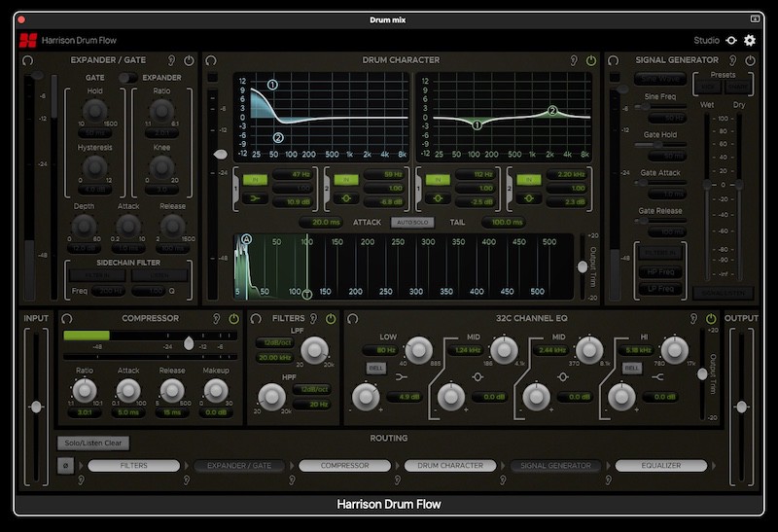Power on the Expander / Gate section
Screen dimensions: 778x532
click(189, 60)
